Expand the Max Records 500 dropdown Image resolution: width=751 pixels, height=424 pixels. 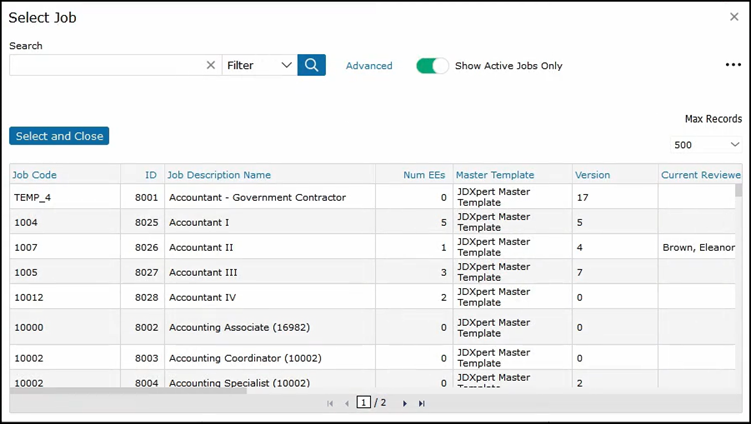[x=706, y=145]
